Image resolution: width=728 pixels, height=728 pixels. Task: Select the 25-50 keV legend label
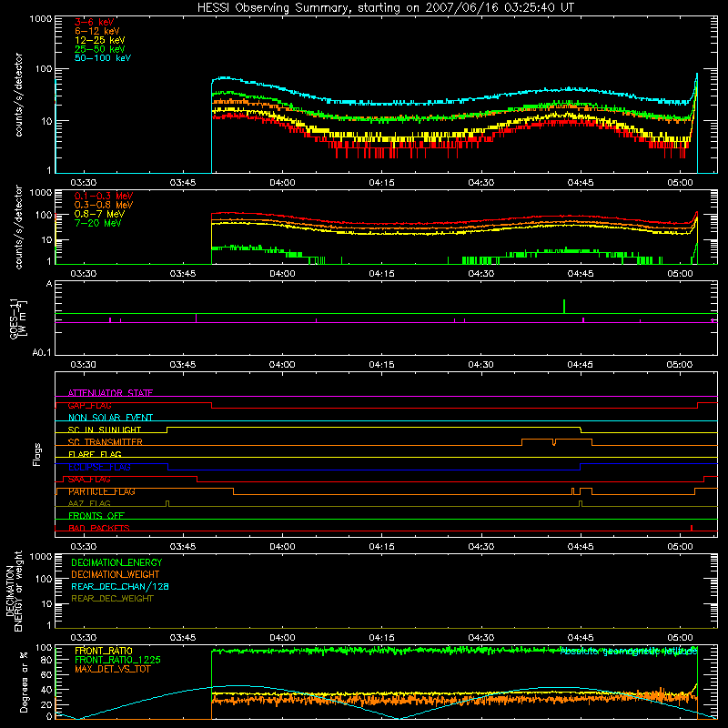pos(100,49)
